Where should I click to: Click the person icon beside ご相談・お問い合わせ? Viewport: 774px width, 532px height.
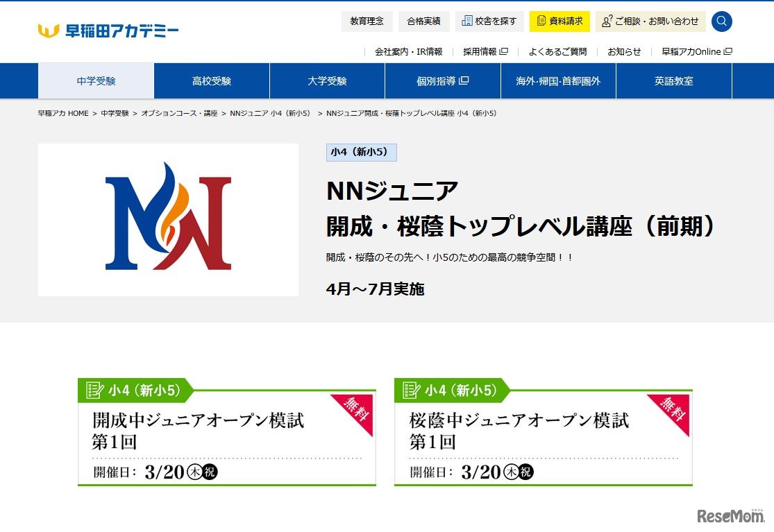(607, 22)
